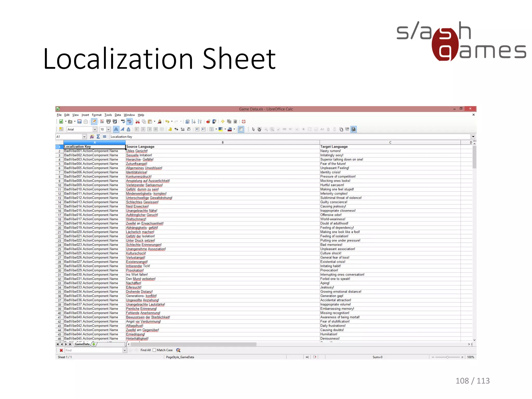532x399 pixels.
Task: Toggle Edit File mode
Action: [x=94, y=122]
